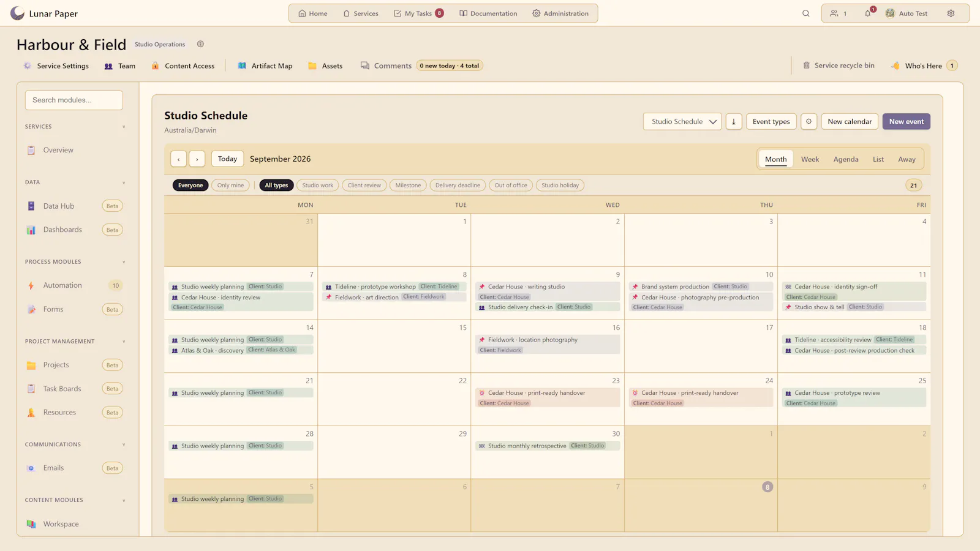Open the Studio monthly retrospective event
The image size is (980, 551).
(548, 446)
